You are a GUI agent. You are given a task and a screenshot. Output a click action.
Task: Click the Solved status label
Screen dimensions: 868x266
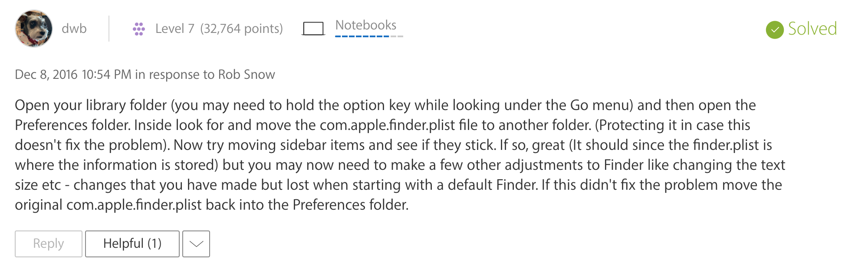812,29
